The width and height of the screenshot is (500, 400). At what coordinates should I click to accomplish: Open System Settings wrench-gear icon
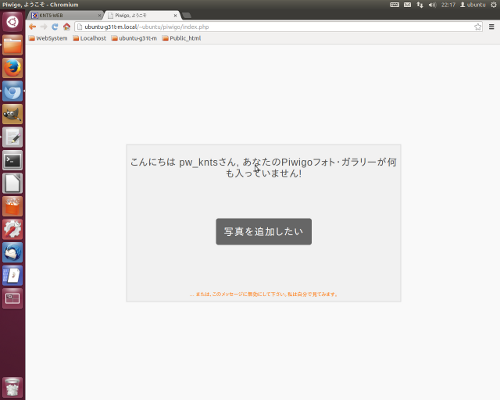coord(13,229)
